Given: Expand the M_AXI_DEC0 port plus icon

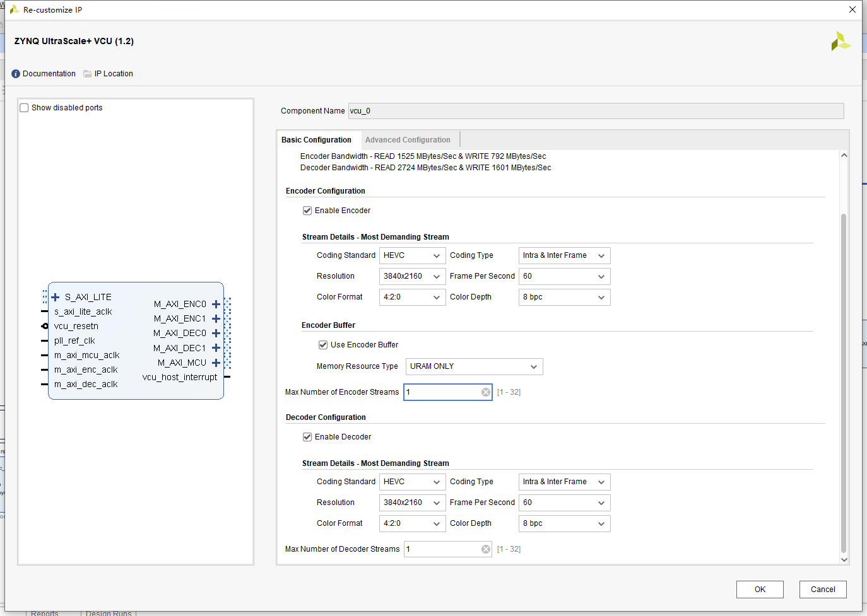Looking at the screenshot, I should 216,333.
